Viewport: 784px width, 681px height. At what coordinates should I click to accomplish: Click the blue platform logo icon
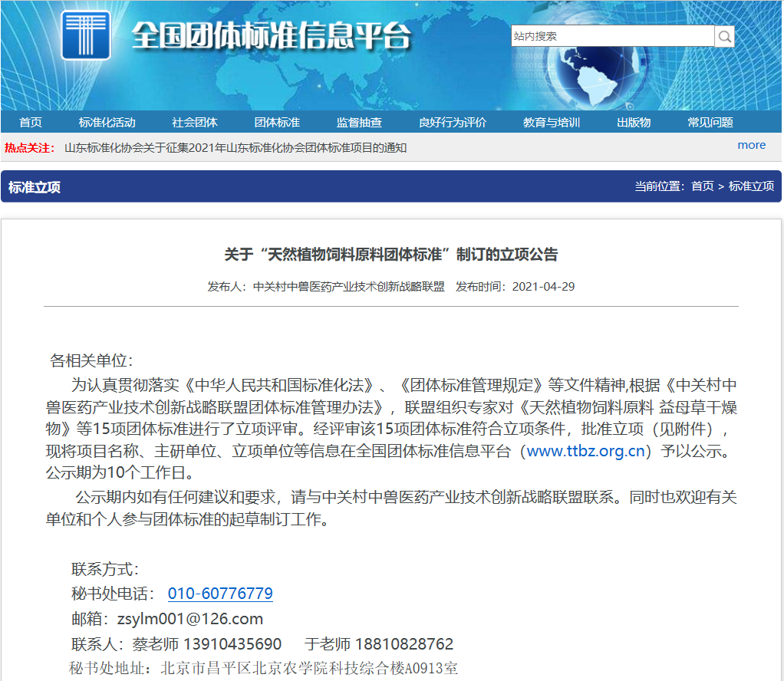(85, 35)
